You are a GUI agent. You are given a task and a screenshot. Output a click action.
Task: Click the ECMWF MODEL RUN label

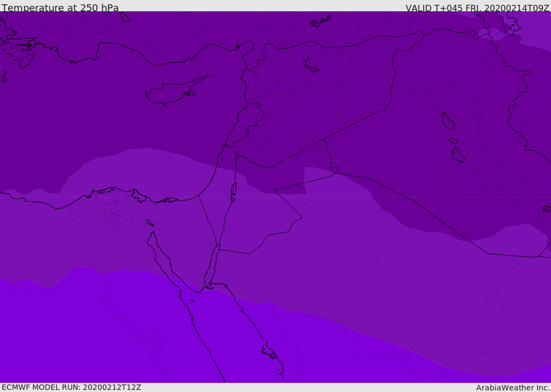tap(71, 387)
